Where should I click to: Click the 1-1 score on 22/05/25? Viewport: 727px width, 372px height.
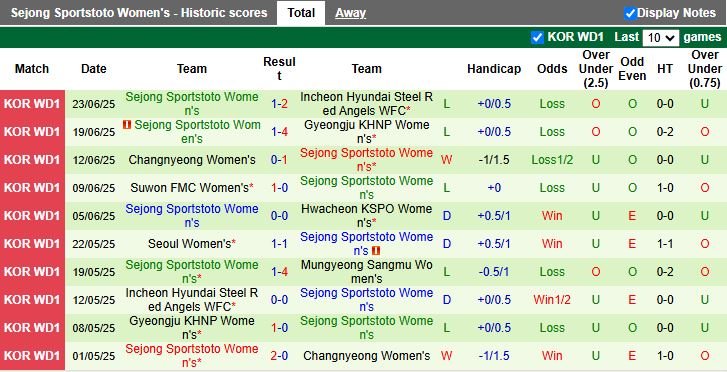280,244
